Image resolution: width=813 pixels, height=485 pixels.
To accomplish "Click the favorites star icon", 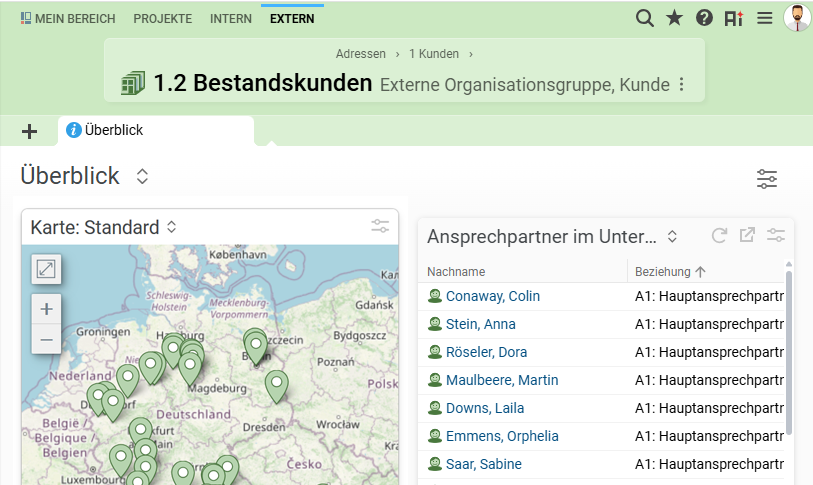I will pos(674,18).
